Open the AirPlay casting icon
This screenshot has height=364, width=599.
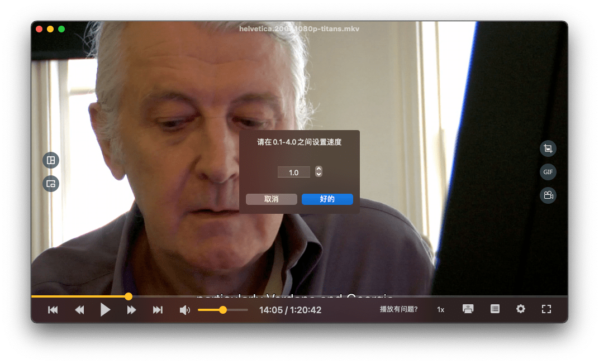click(x=468, y=309)
